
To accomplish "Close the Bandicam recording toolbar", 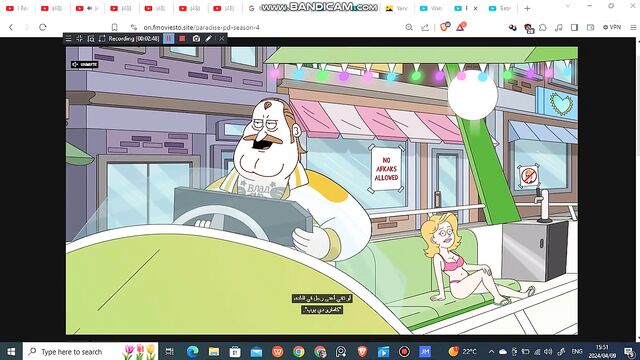I will coord(221,38).
